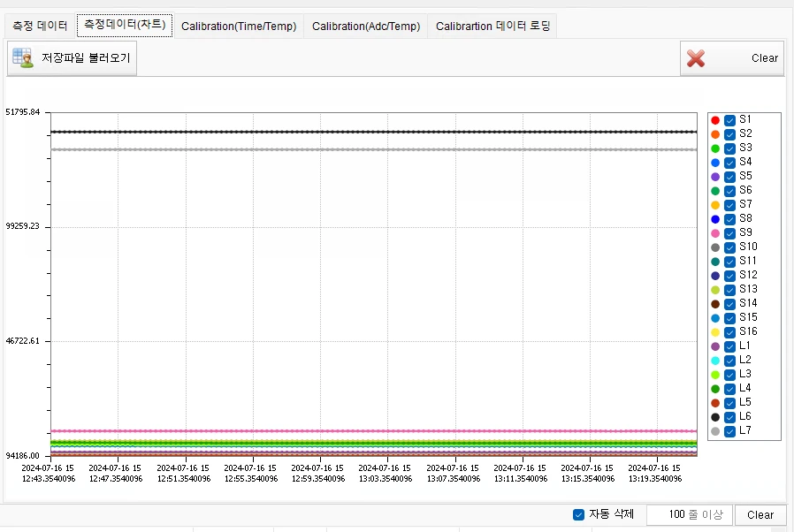Uncheck the L3 series checkbox
794x532 pixels.
point(729,375)
